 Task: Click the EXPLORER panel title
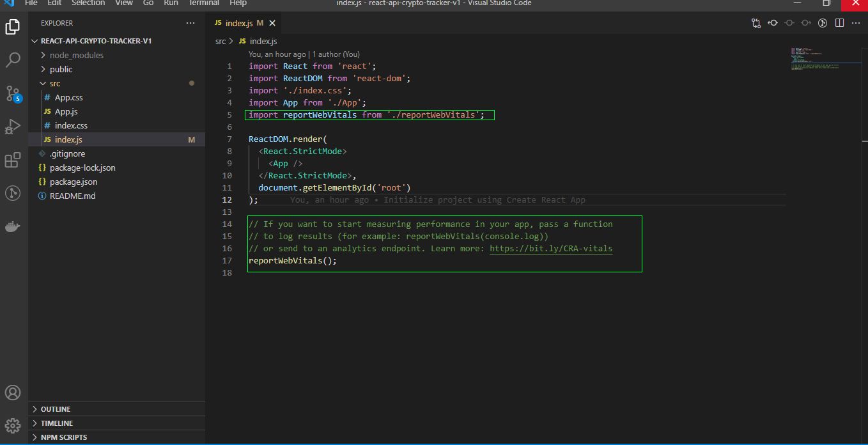(x=57, y=23)
